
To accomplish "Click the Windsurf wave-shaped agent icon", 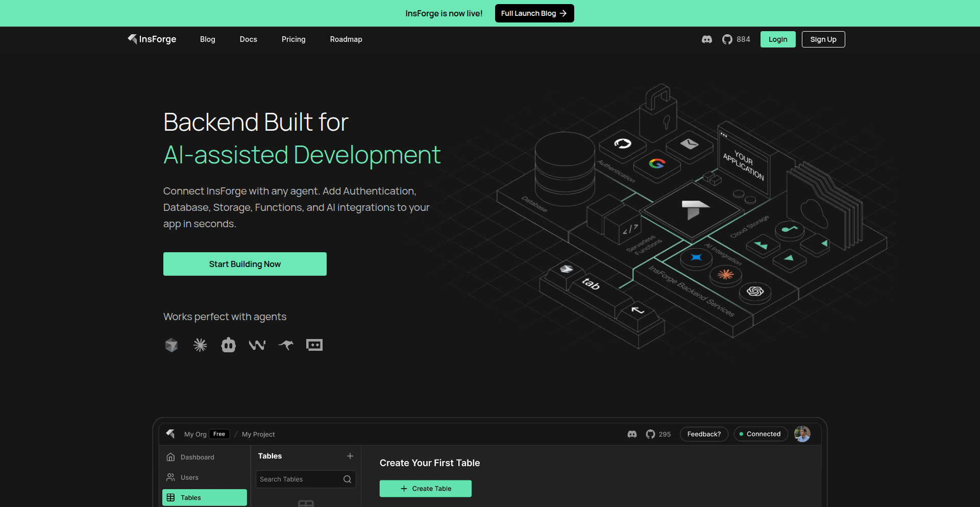I will [257, 345].
